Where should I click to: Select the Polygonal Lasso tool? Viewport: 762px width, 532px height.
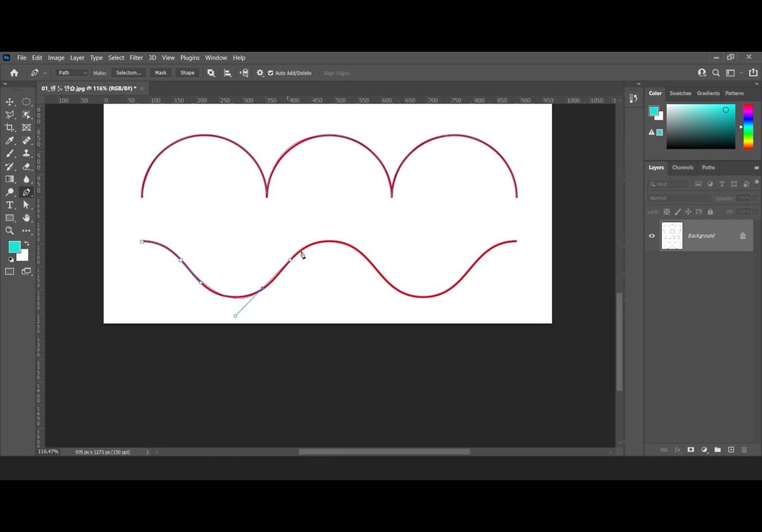tap(10, 115)
